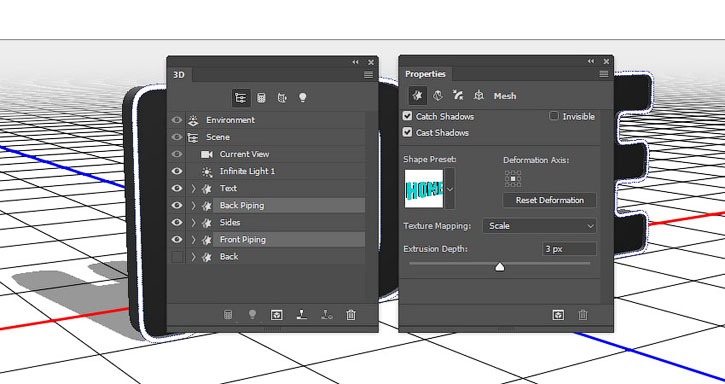Select the Coordinates properties icon
Viewport: 725px width, 384px height.
pyautogui.click(x=479, y=96)
